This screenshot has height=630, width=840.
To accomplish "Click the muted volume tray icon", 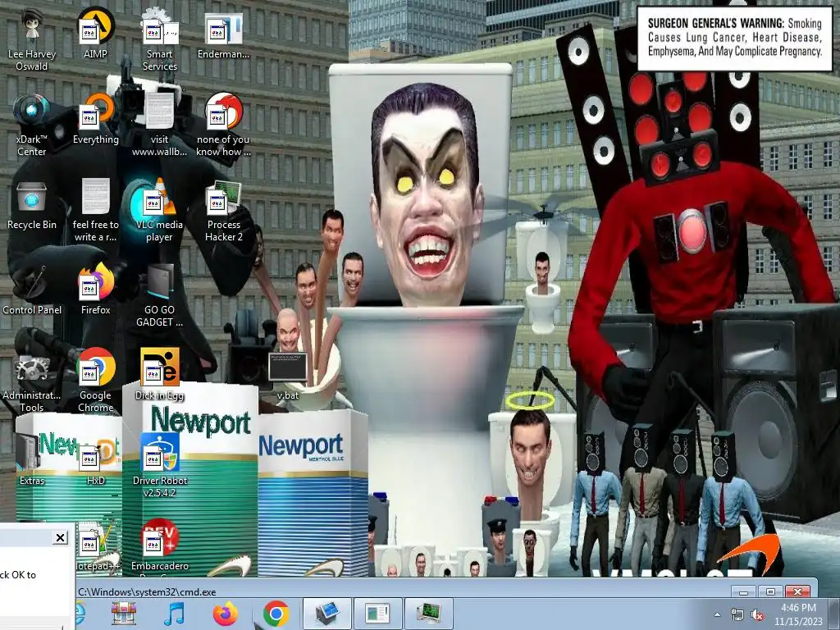I will [757, 614].
